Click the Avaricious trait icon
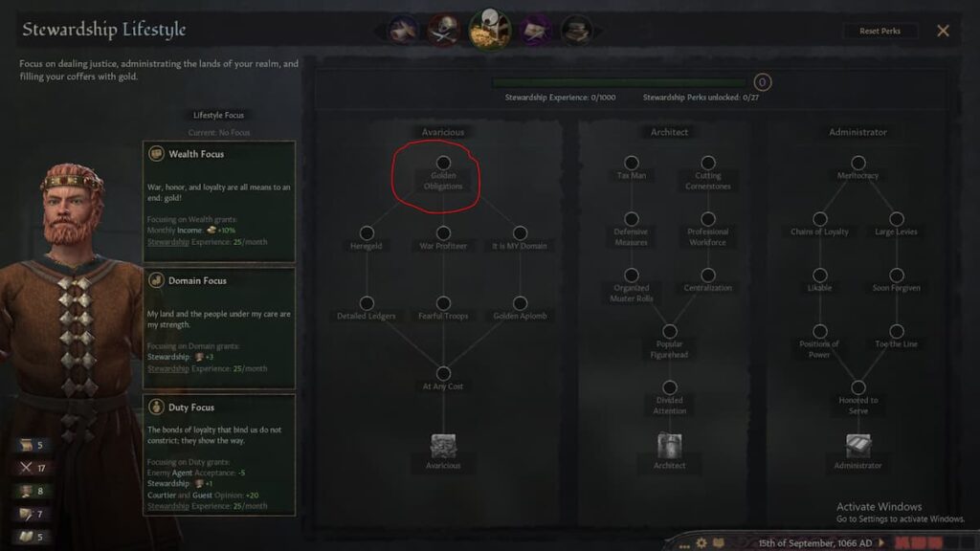 [x=443, y=447]
